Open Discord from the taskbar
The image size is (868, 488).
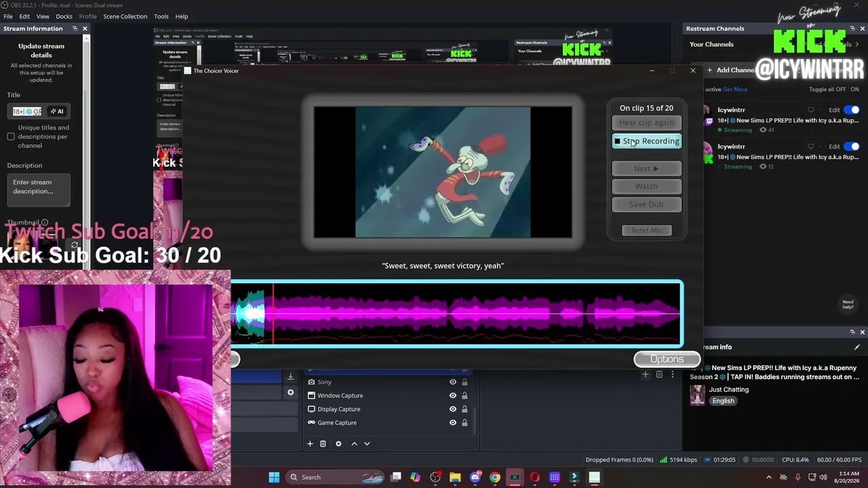tap(475, 477)
